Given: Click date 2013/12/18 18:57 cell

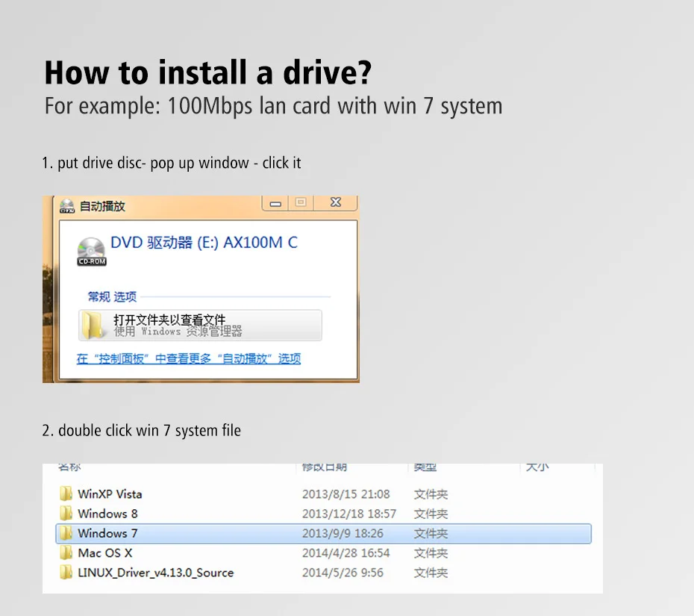Looking at the screenshot, I should (349, 514).
